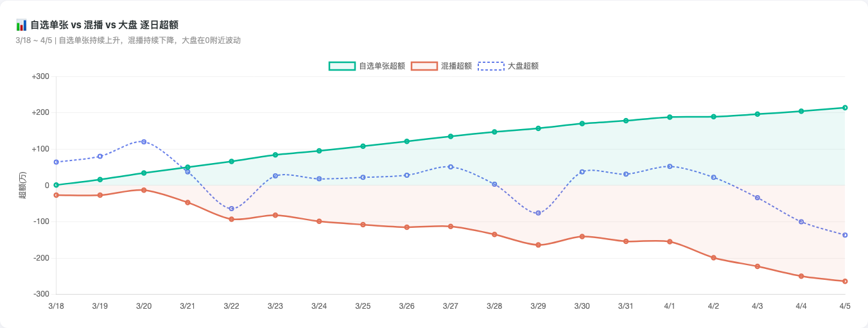Select the red line data point at 4/5
Viewport: 868px width, 328px height.
pos(845,281)
